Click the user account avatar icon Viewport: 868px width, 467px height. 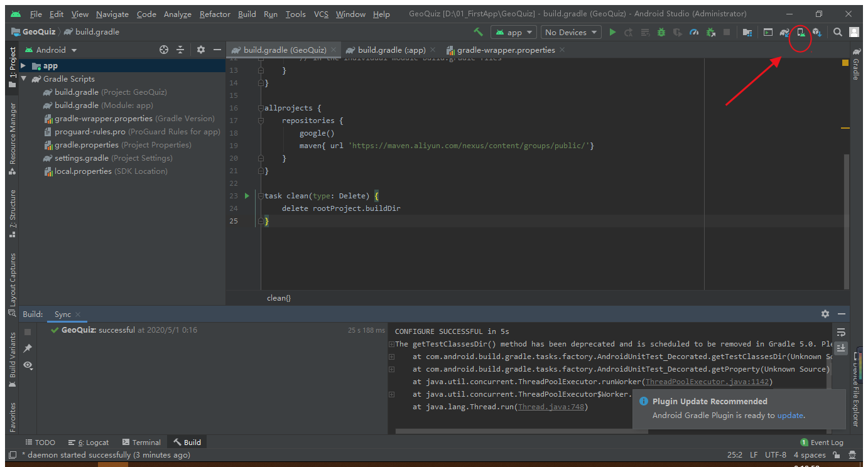(x=854, y=32)
